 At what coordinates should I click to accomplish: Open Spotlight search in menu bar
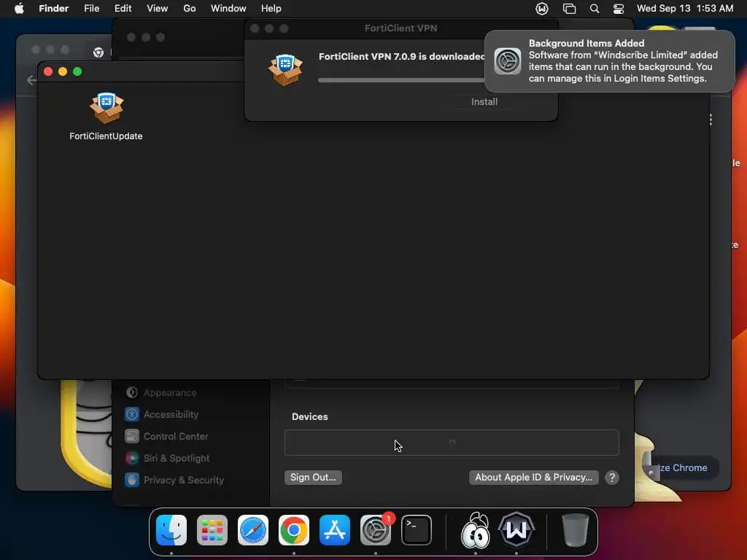click(x=595, y=9)
